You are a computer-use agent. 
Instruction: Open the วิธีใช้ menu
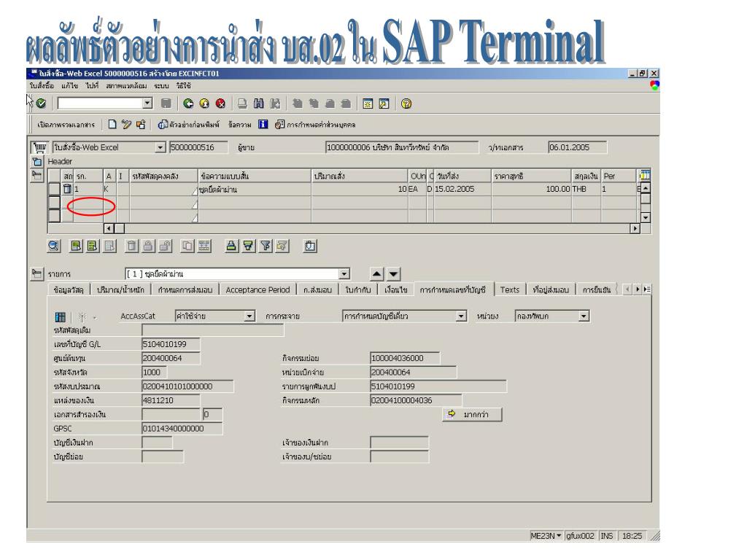pyautogui.click(x=184, y=86)
